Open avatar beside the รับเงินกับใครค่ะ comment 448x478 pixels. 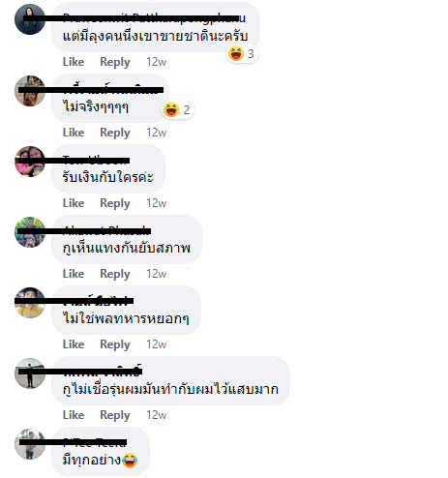(30, 162)
